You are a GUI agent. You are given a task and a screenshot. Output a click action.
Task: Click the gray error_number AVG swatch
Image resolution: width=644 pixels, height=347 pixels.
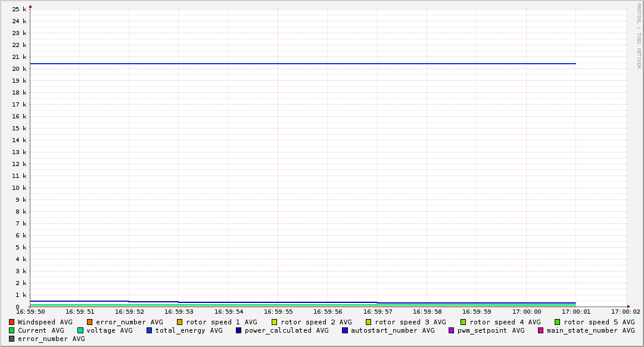(x=12, y=339)
